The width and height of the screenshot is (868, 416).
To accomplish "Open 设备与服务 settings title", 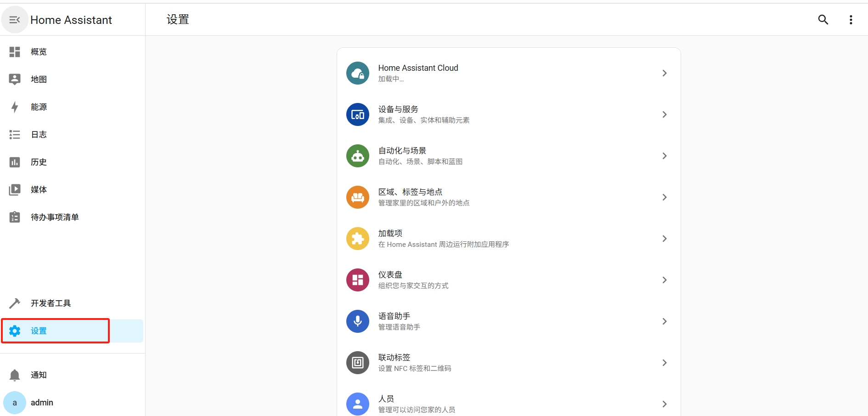I will click(398, 109).
